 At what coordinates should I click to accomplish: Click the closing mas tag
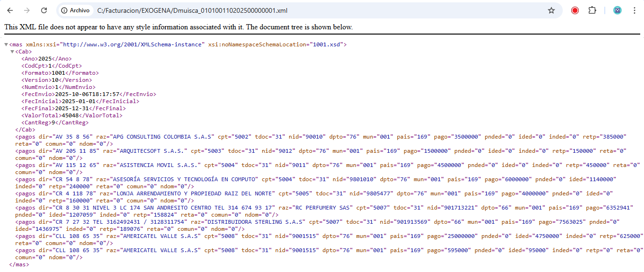pyautogui.click(x=19, y=264)
